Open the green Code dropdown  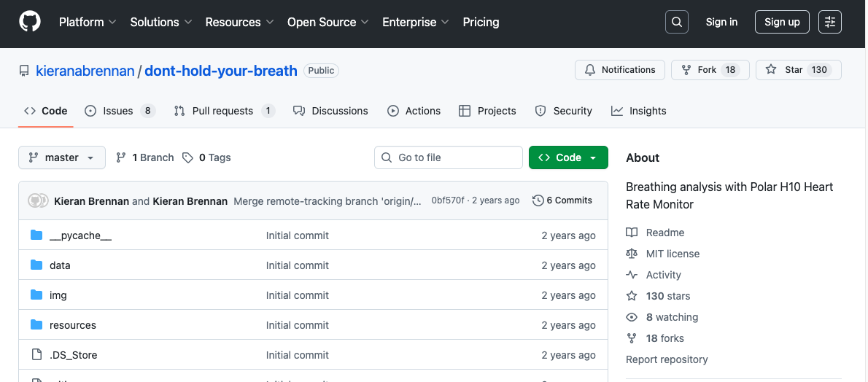[x=568, y=157]
